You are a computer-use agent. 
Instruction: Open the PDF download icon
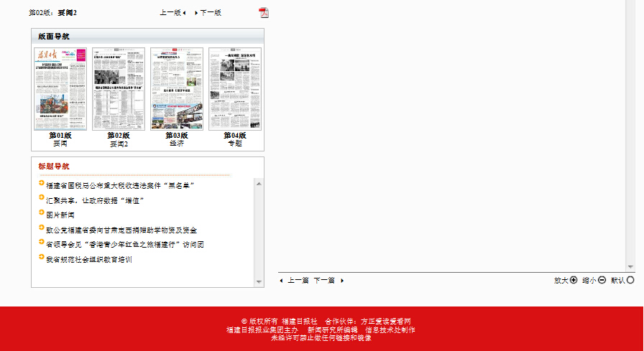pos(264,12)
